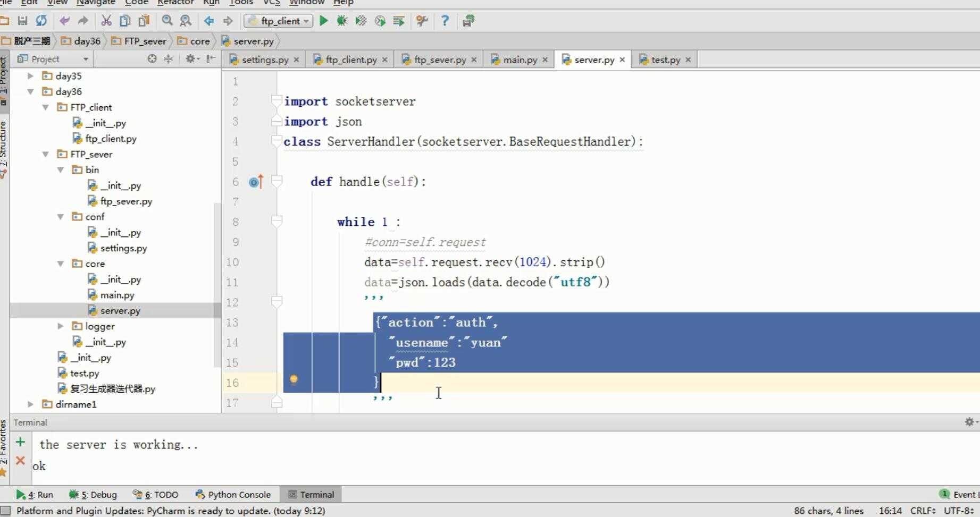Open the Navigate menu
This screenshot has width=980, height=517.
(x=96, y=2)
